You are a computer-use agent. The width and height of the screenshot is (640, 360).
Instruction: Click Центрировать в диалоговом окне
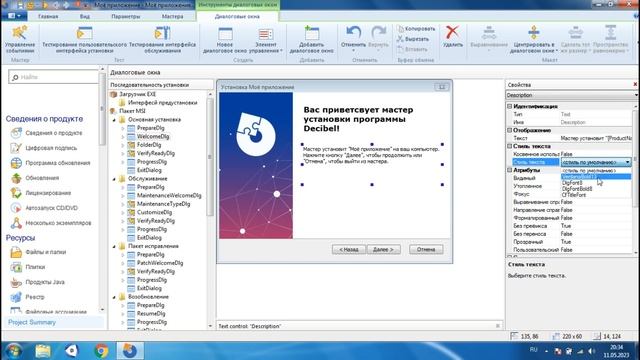(534, 39)
